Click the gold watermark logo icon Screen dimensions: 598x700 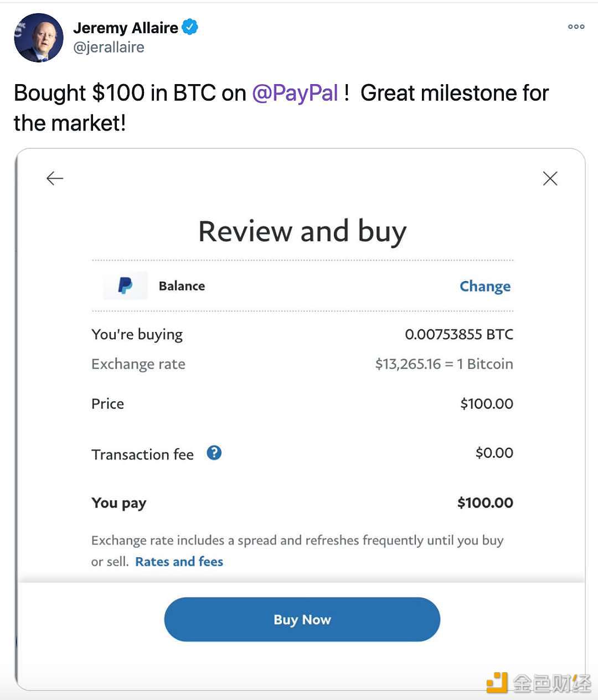(x=497, y=682)
